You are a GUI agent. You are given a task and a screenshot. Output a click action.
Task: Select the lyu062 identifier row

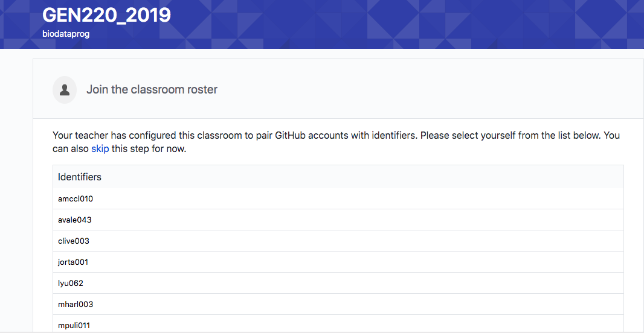coord(70,283)
